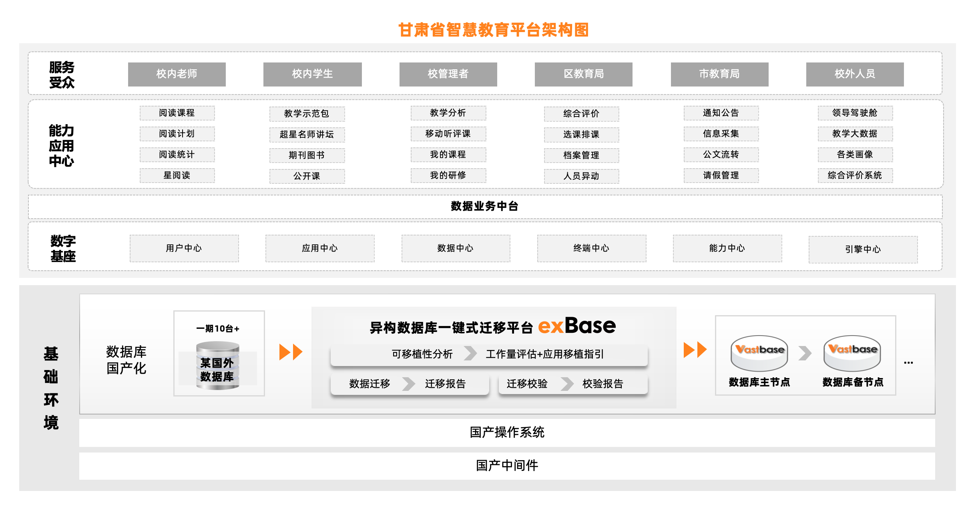Select the 校内老师 audience box

pos(177,74)
